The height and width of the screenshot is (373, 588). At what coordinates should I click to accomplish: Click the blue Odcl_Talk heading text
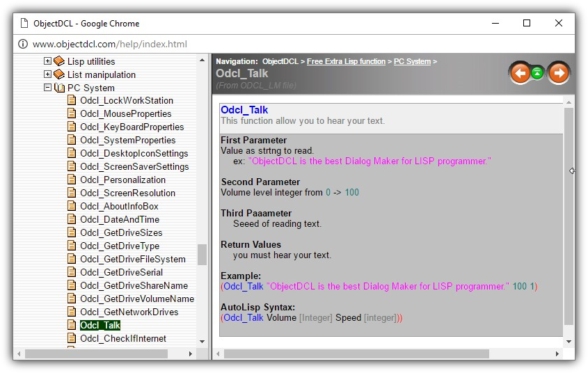[x=244, y=110]
